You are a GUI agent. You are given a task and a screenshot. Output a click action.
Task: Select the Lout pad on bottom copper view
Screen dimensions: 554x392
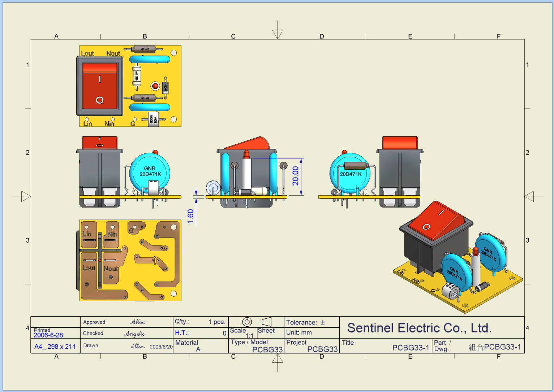click(89, 268)
